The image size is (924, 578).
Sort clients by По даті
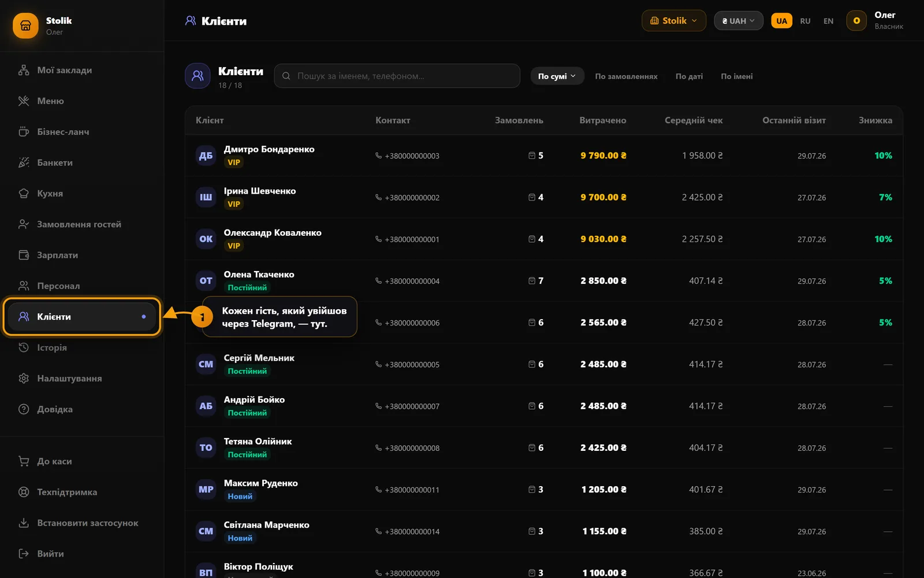coord(689,76)
